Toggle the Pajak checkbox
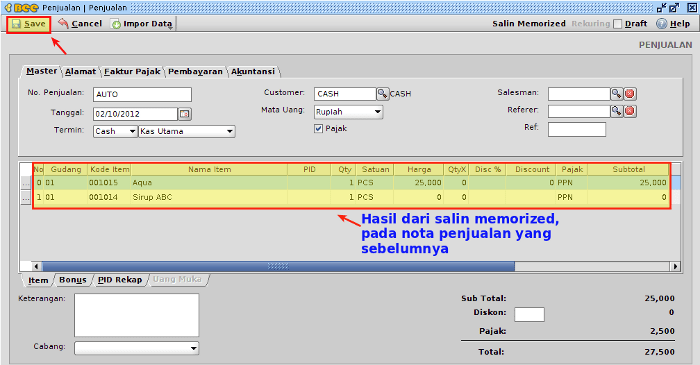Screen dimensions: 700x365 pos(318,129)
